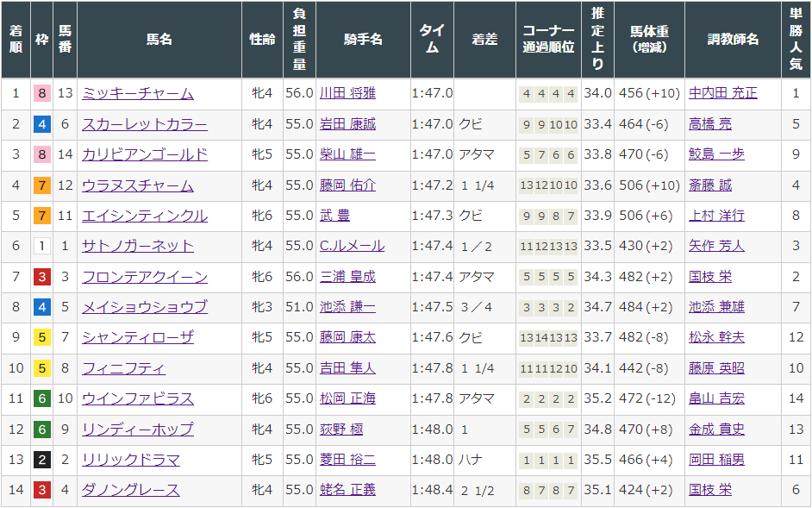Click the 騎手名 column header

pos(363,40)
